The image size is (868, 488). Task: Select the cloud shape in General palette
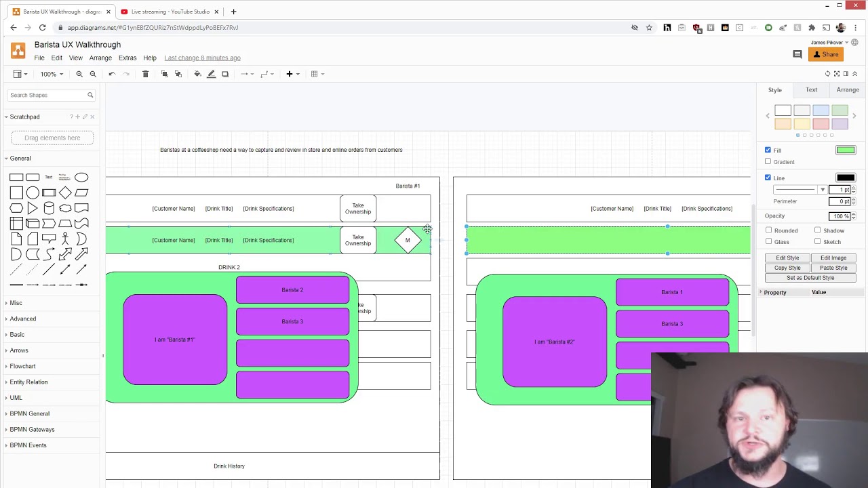pyautogui.click(x=65, y=209)
